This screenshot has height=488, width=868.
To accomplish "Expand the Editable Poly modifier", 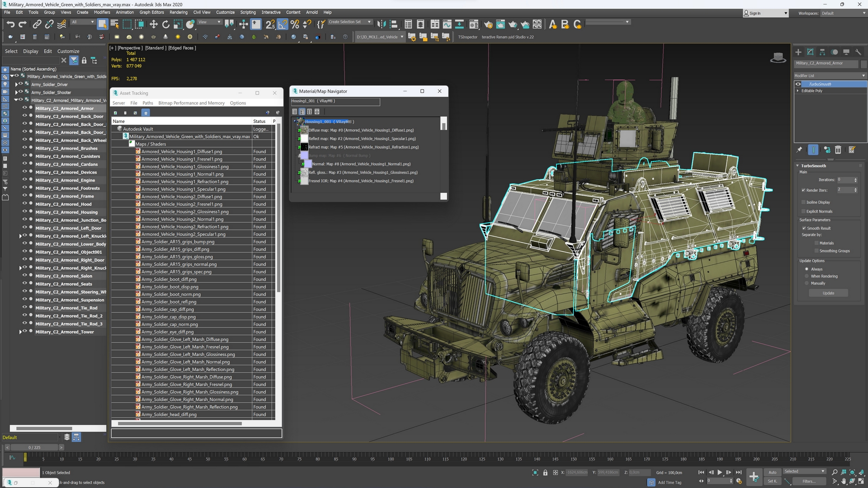I will pyautogui.click(x=798, y=91).
